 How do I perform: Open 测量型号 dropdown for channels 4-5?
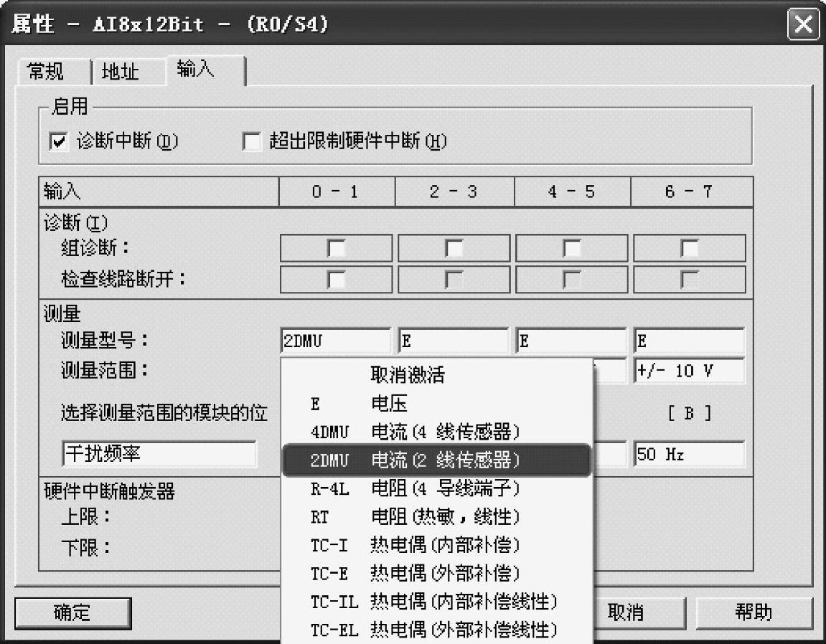pyautogui.click(x=571, y=341)
